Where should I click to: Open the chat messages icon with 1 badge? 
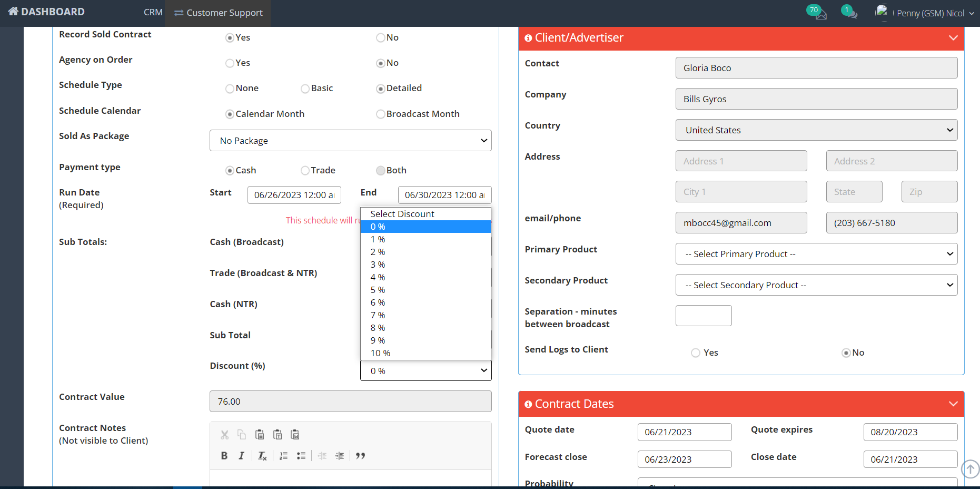point(849,12)
